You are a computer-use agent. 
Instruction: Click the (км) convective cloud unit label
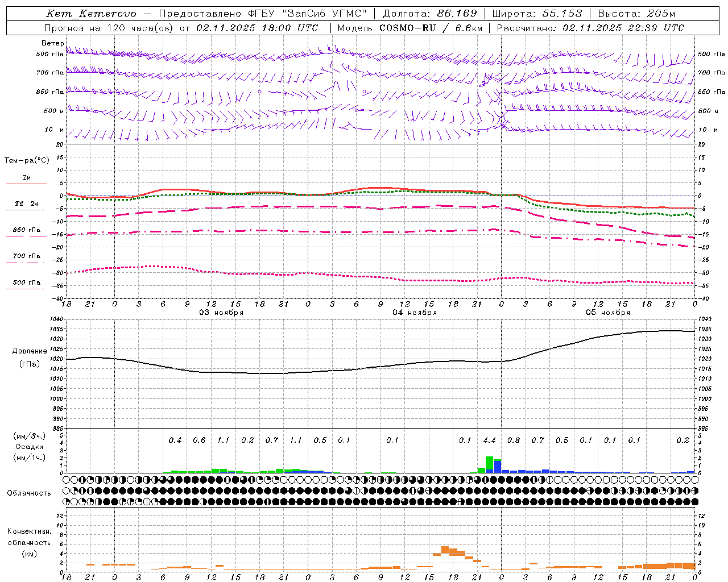(29, 554)
